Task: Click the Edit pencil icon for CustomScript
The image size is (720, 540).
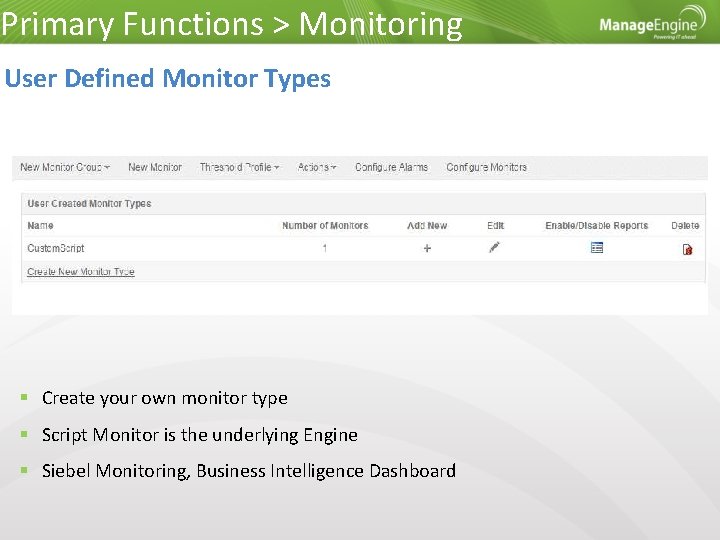Action: [x=495, y=248]
